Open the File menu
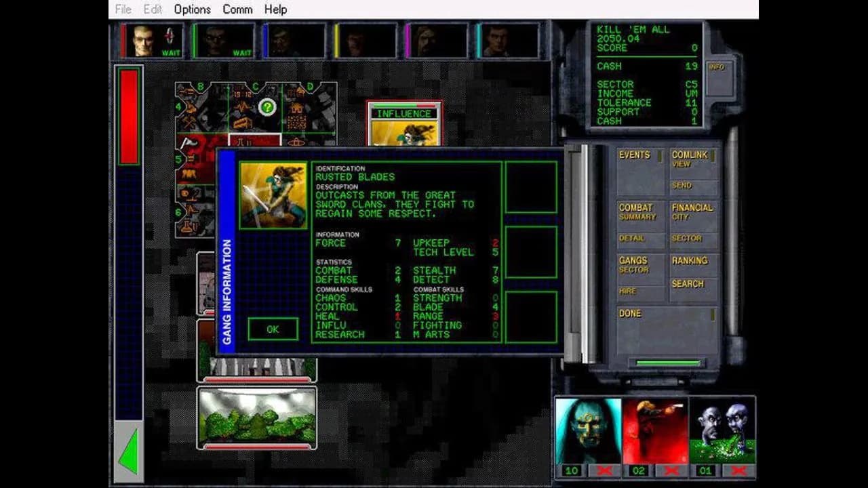The image size is (868, 488). (x=123, y=9)
